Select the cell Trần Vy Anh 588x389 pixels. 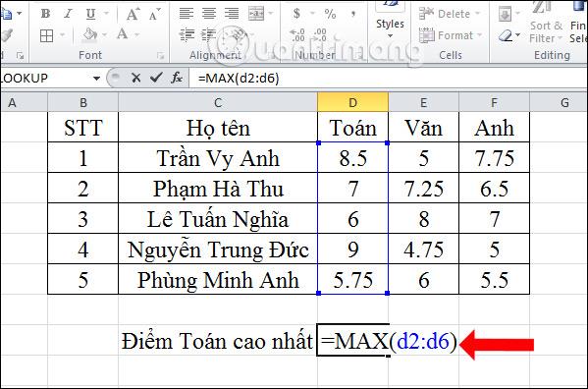[x=218, y=158]
